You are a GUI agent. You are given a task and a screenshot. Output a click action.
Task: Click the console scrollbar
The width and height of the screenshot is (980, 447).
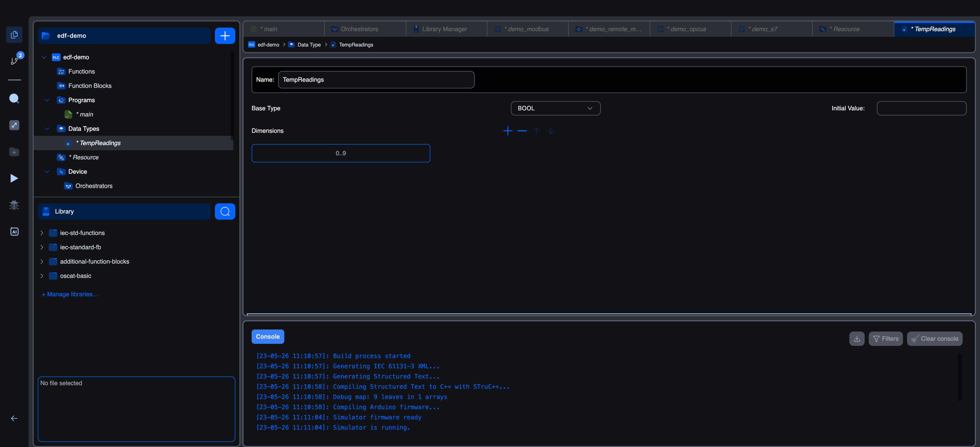(960, 377)
